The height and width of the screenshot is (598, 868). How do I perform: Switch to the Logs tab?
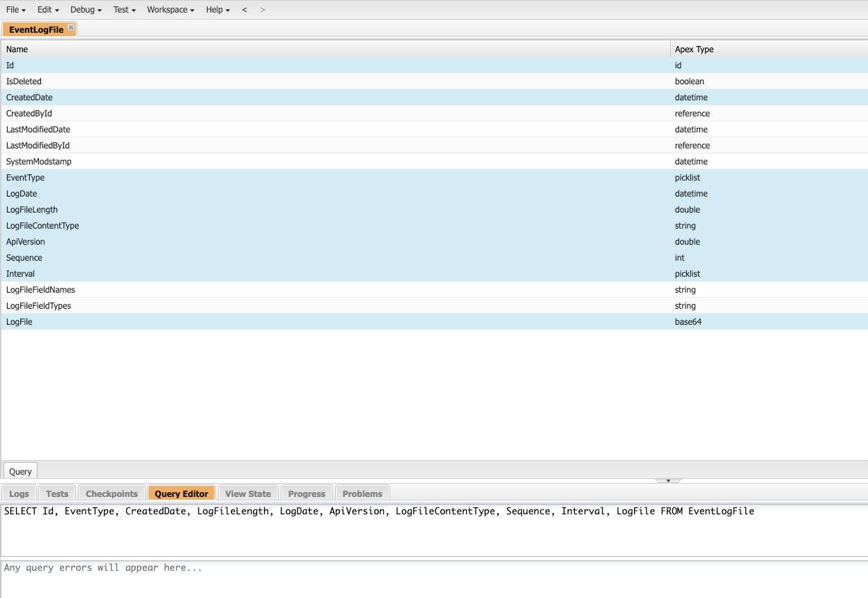(19, 493)
